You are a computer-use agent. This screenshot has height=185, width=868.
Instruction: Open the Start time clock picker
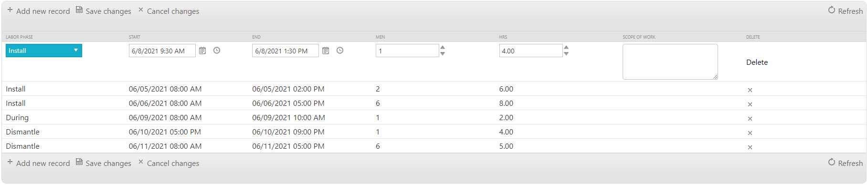click(217, 51)
